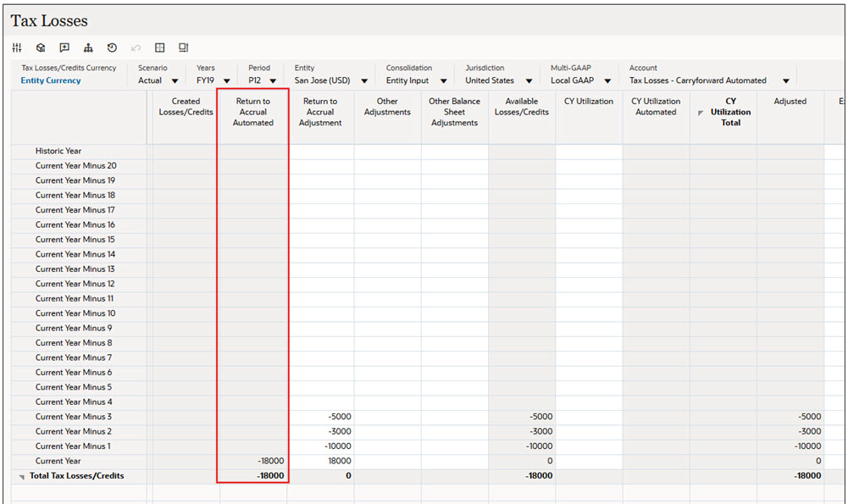Collapse the Total Tax Losses/Credits row triangle
Image resolution: width=848 pixels, height=504 pixels.
click(x=22, y=477)
